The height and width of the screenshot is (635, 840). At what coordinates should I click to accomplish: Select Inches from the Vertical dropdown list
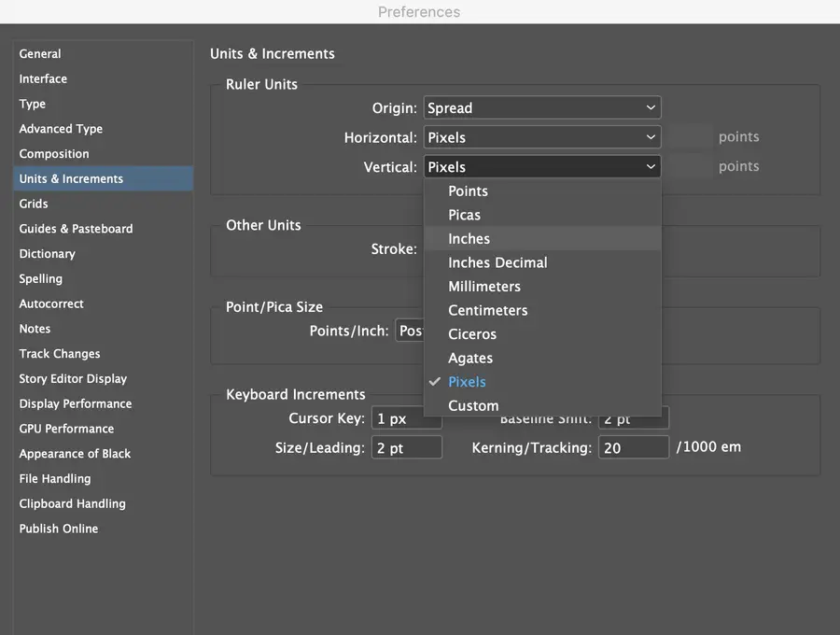[x=469, y=239]
